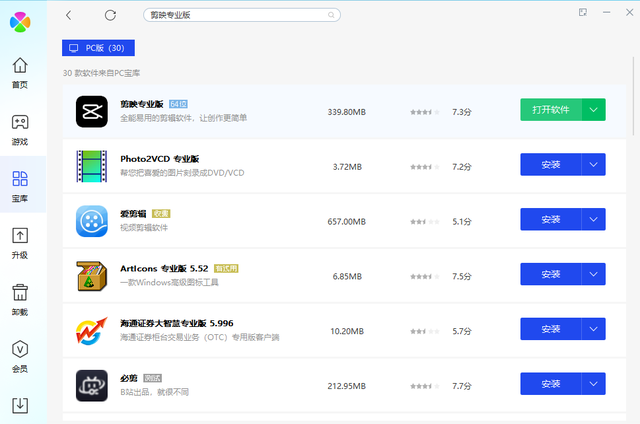The width and height of the screenshot is (640, 424).
Task: Click the 收费 badge next to 爱剪辑
Action: coord(161,213)
